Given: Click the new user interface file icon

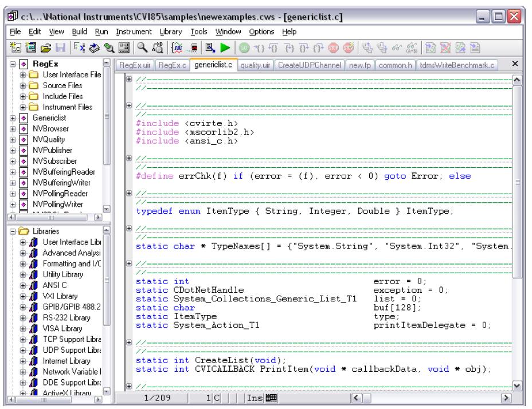Looking at the screenshot, I should tap(31, 48).
